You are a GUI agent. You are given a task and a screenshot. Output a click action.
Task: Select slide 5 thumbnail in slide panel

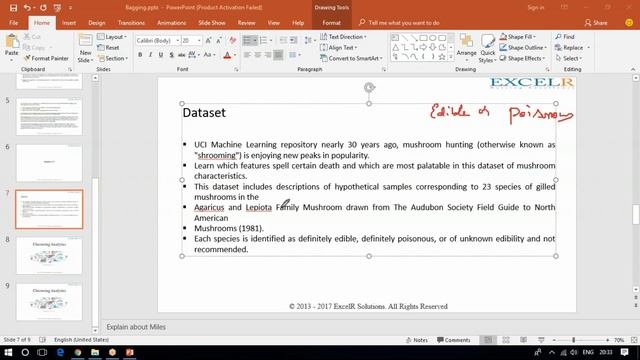click(x=49, y=116)
